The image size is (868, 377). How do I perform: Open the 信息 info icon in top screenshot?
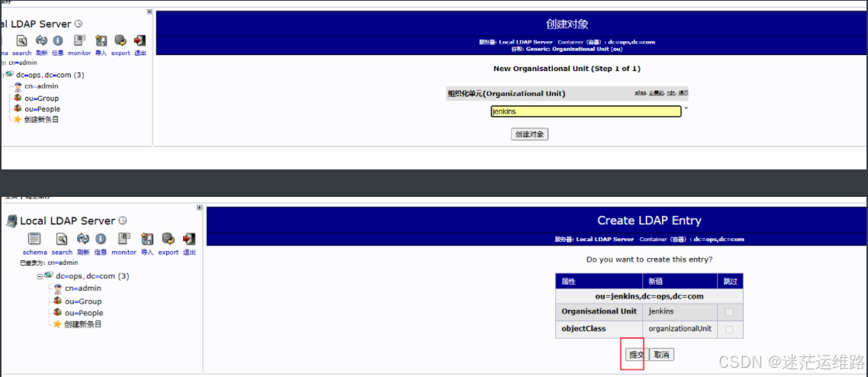57,40
